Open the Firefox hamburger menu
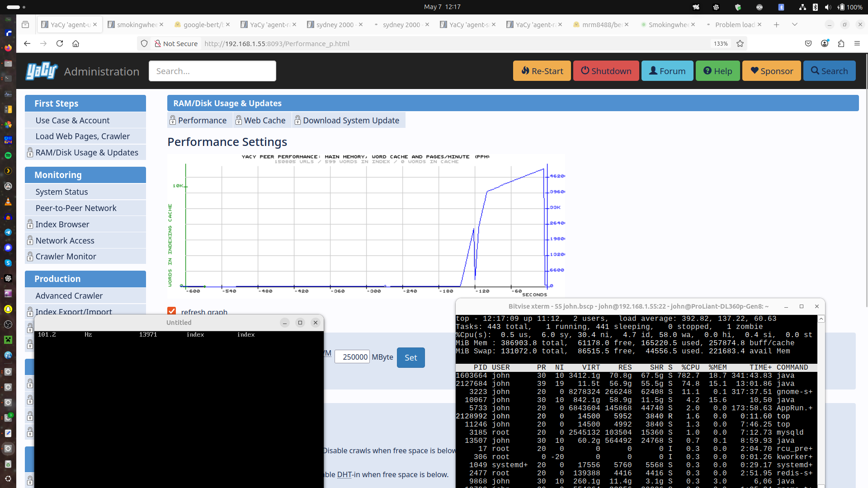The width and height of the screenshot is (868, 488). click(x=857, y=43)
